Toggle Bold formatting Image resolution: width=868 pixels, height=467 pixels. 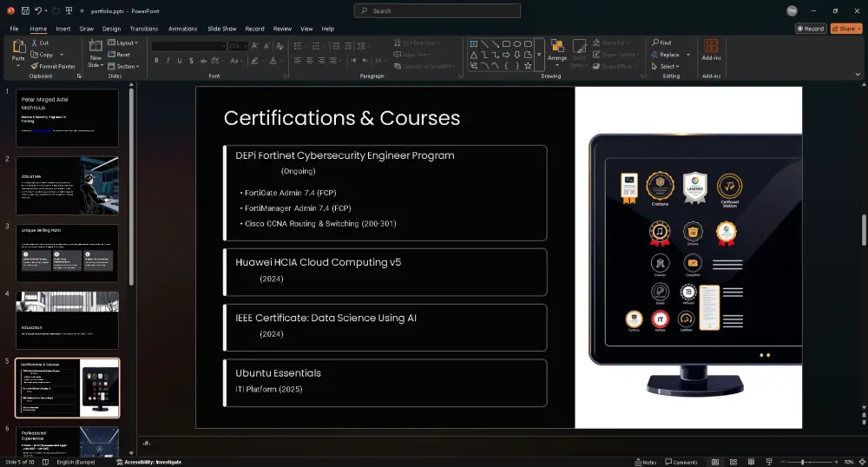click(x=156, y=61)
